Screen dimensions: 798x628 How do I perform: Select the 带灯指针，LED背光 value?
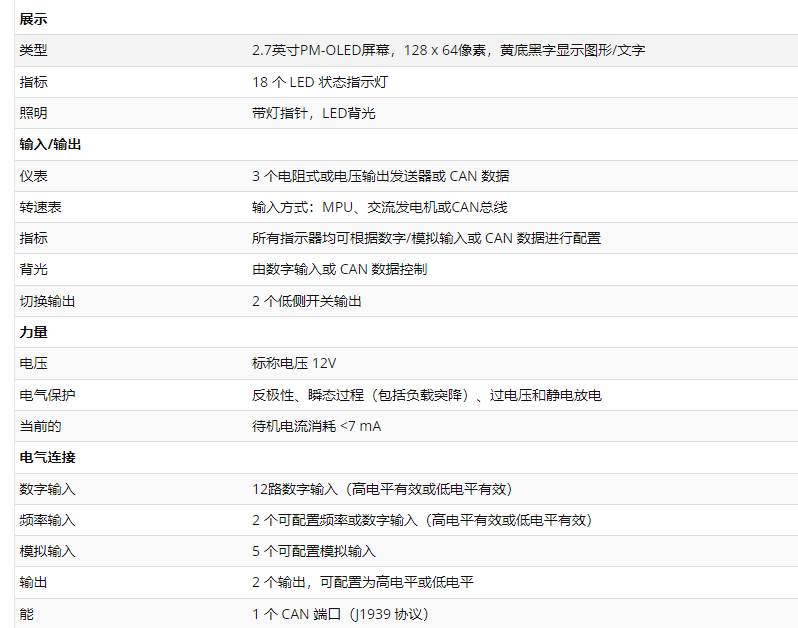click(x=314, y=114)
